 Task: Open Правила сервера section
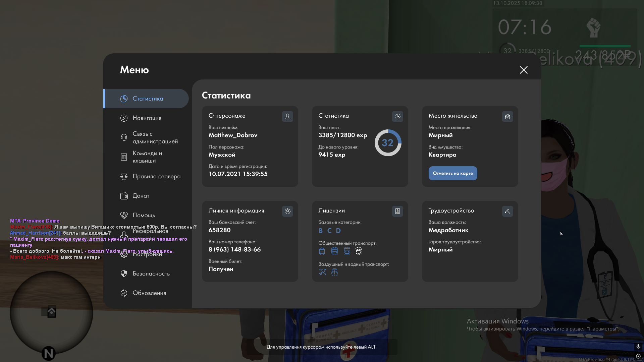coord(156,176)
